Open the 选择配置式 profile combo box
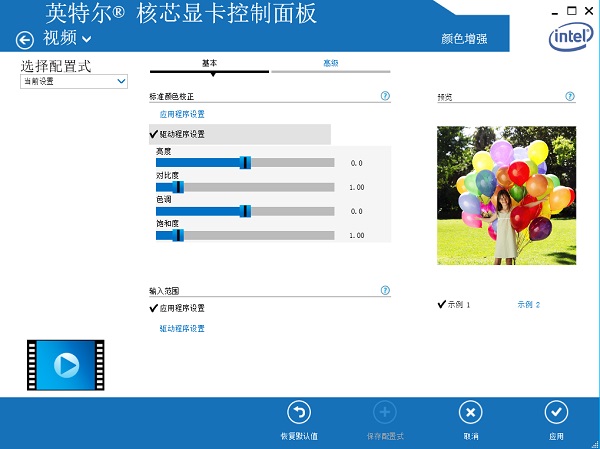The image size is (600, 449). 74,82
